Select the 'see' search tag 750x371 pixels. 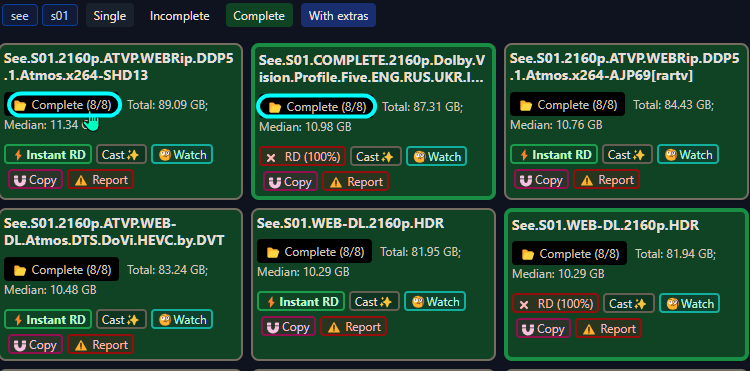point(20,16)
